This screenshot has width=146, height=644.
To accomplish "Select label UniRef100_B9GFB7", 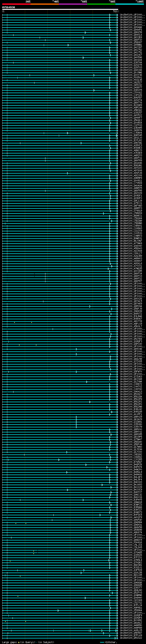I will [x=131, y=98].
